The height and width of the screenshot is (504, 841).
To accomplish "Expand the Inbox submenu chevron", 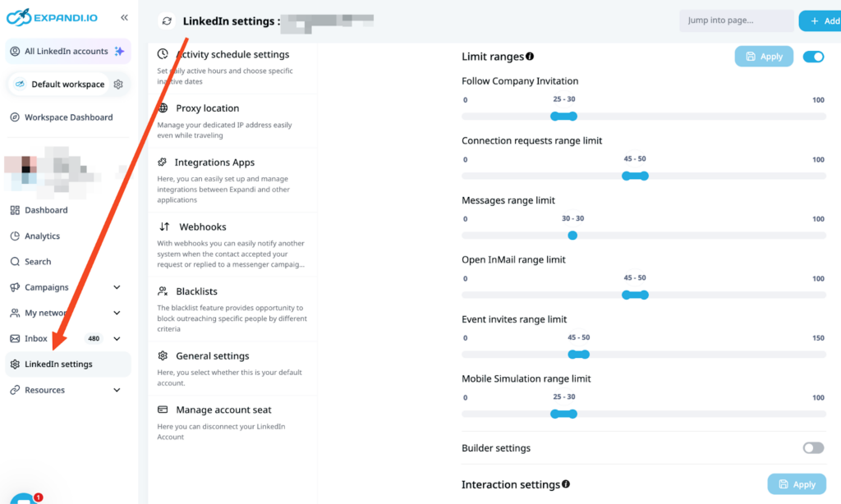I will (x=117, y=339).
